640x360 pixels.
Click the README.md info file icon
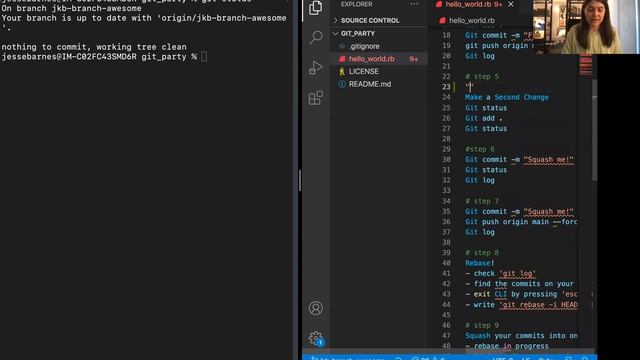click(x=342, y=84)
